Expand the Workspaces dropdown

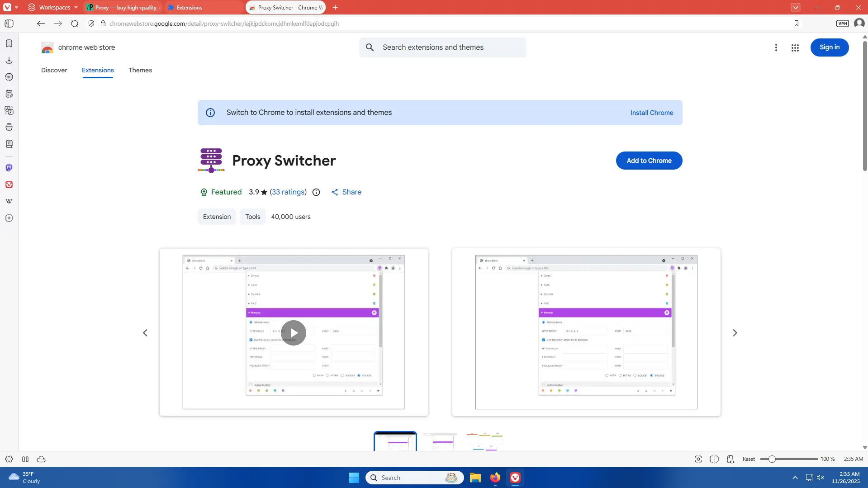click(53, 7)
